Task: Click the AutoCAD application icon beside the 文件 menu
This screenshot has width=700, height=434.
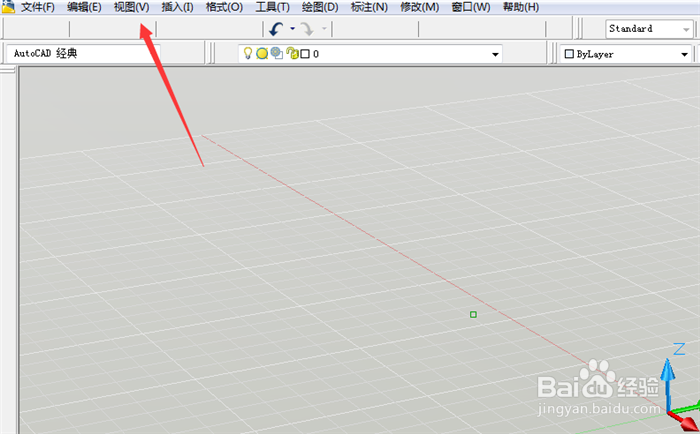Action: pos(8,6)
